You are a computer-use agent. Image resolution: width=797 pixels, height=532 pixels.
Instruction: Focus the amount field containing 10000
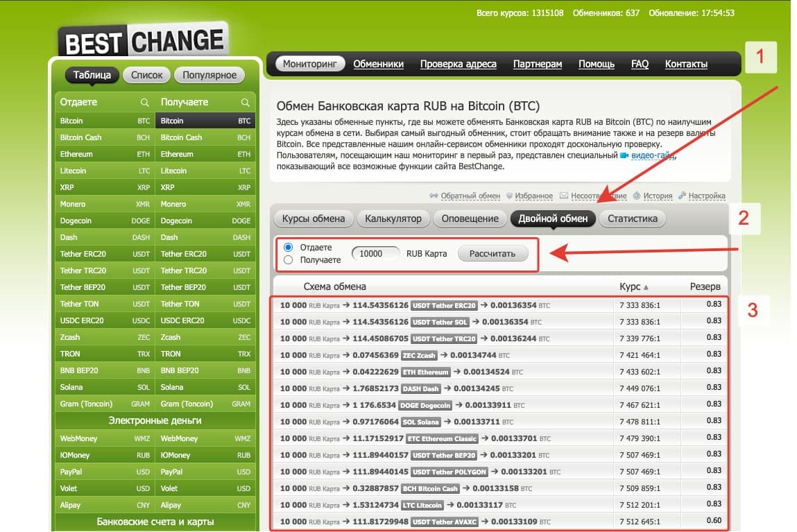[376, 254]
